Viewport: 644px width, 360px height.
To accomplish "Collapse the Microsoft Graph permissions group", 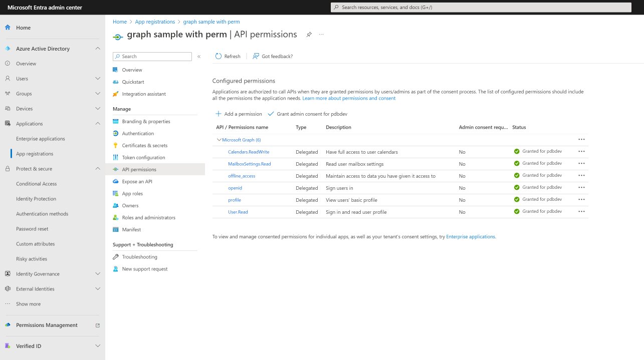I will point(220,139).
